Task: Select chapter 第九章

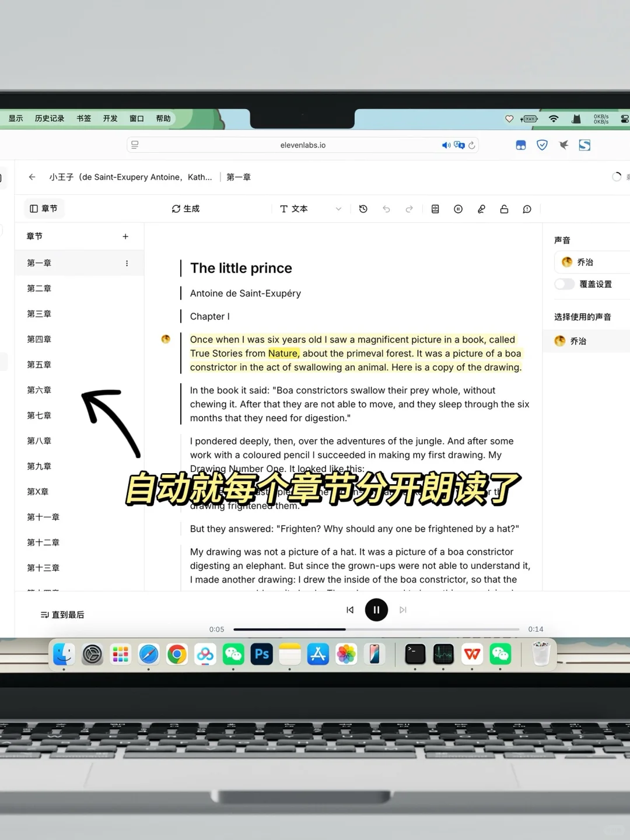Action: (79, 466)
